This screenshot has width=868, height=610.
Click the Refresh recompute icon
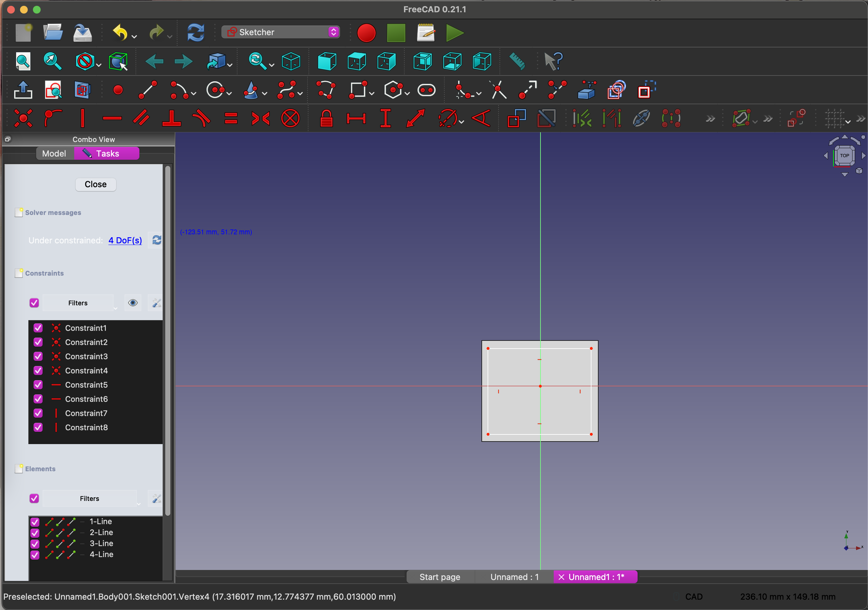pyautogui.click(x=196, y=33)
